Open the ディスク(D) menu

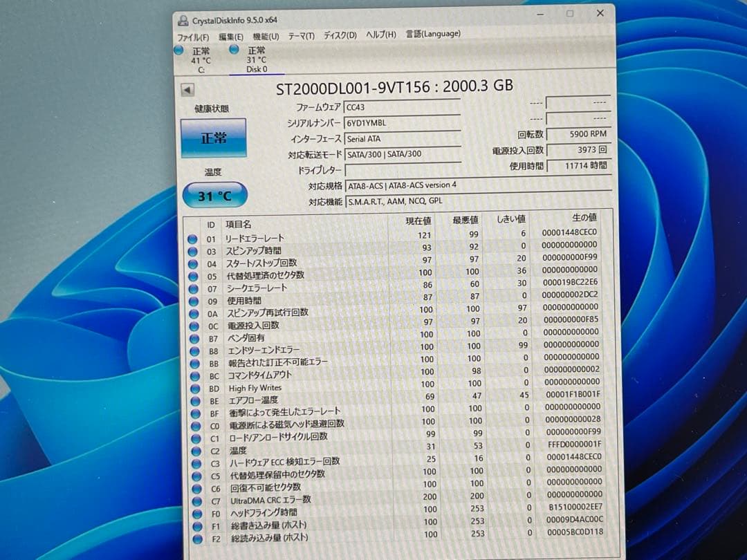click(340, 35)
